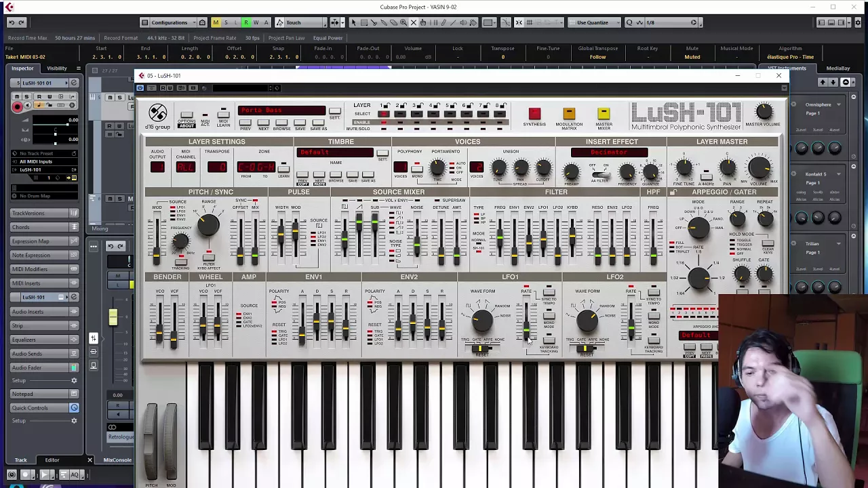Click the top SAVE AS preset button
This screenshot has width=868, height=488.
(x=318, y=123)
